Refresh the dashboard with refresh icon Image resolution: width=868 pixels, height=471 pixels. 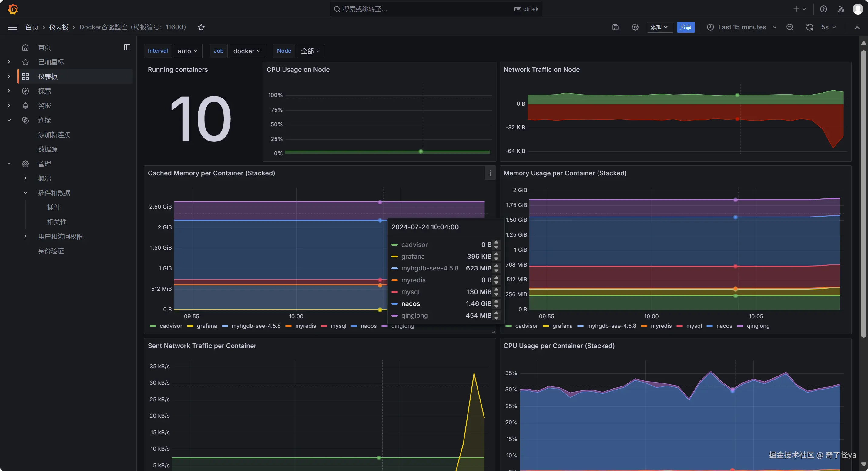click(809, 27)
